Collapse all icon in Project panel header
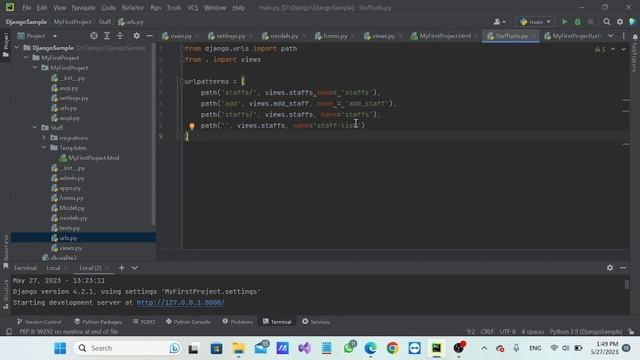Screen dimensions: 640x360 click(120, 36)
